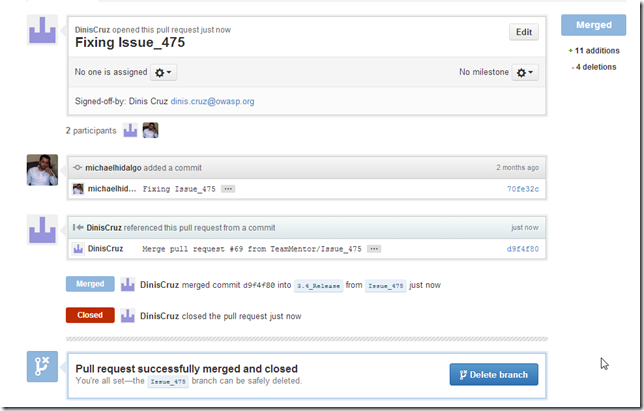Open commit hash d9f4f80 in the referenced commit row
644x411 pixels.
522,248
